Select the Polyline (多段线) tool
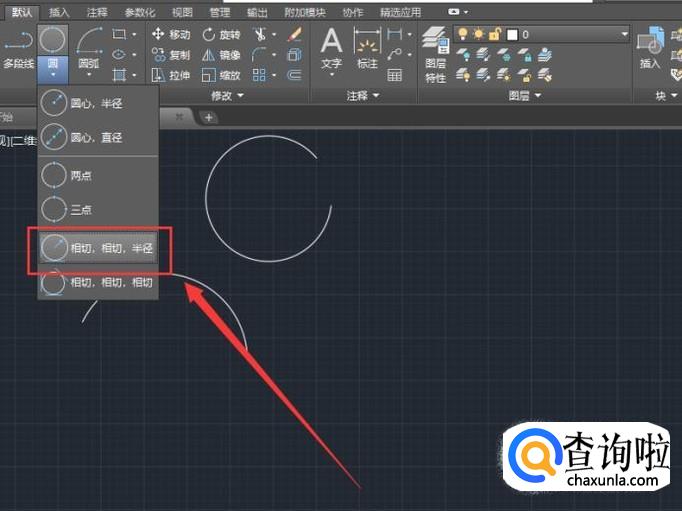 tap(18, 50)
